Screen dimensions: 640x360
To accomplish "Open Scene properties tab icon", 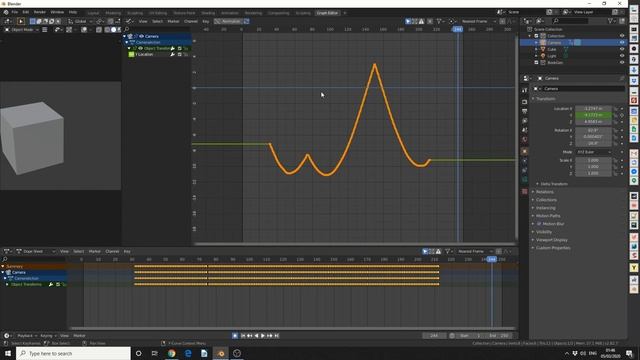I will pos(524,130).
